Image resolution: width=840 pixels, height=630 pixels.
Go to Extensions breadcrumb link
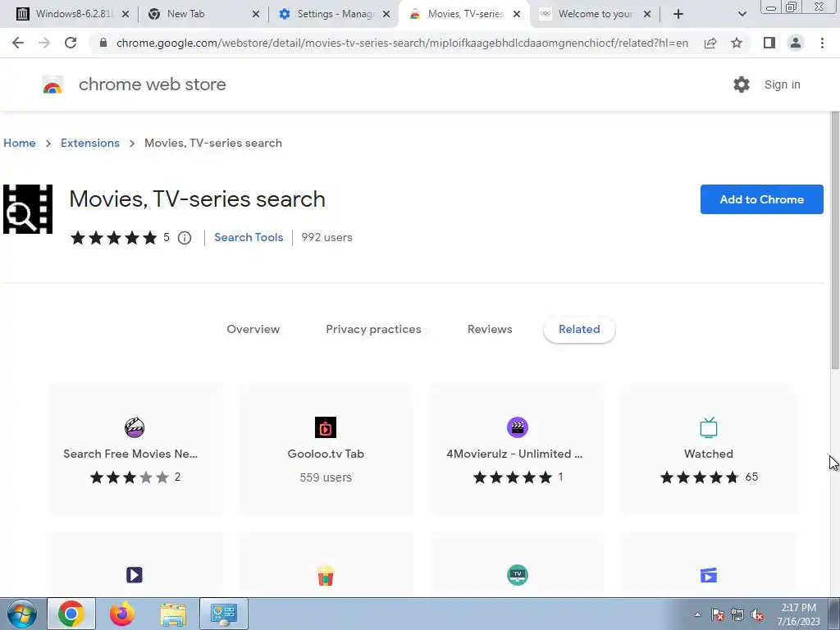[90, 143]
